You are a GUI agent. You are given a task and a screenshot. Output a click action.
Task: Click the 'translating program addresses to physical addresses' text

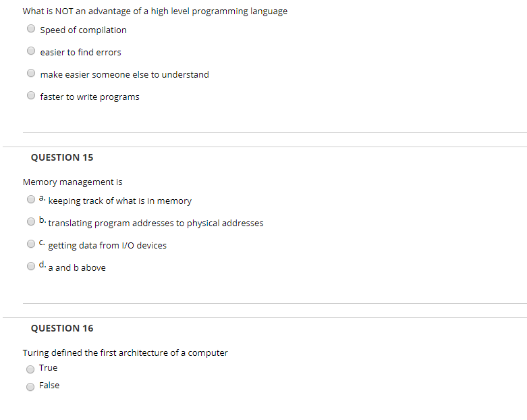coord(156,224)
